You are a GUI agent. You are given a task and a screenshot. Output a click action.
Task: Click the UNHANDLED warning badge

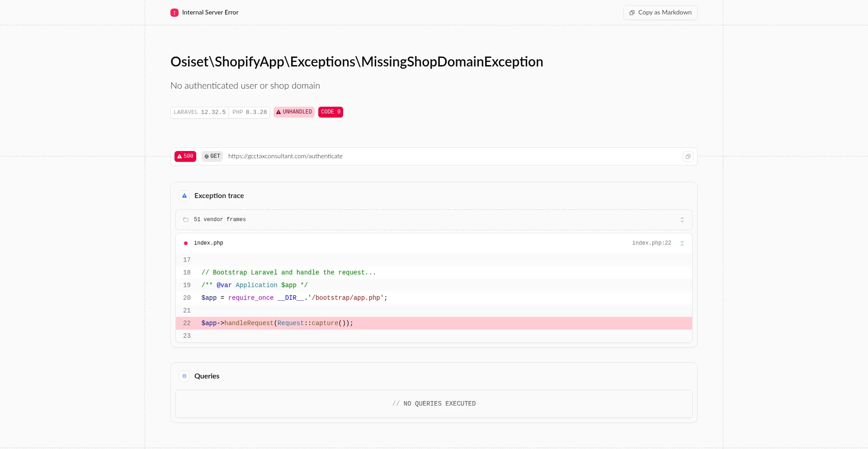(294, 112)
